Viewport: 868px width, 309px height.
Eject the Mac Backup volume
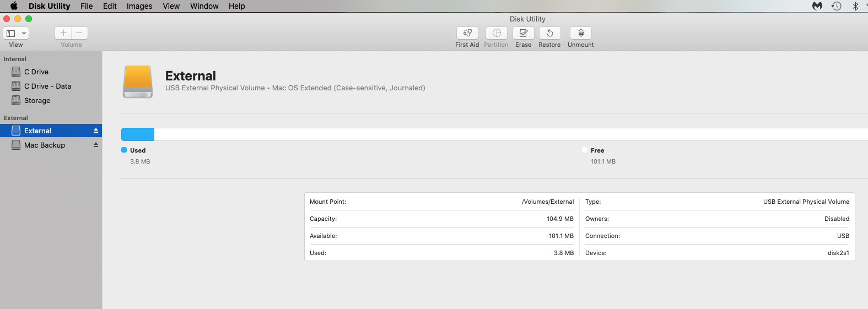pos(95,145)
